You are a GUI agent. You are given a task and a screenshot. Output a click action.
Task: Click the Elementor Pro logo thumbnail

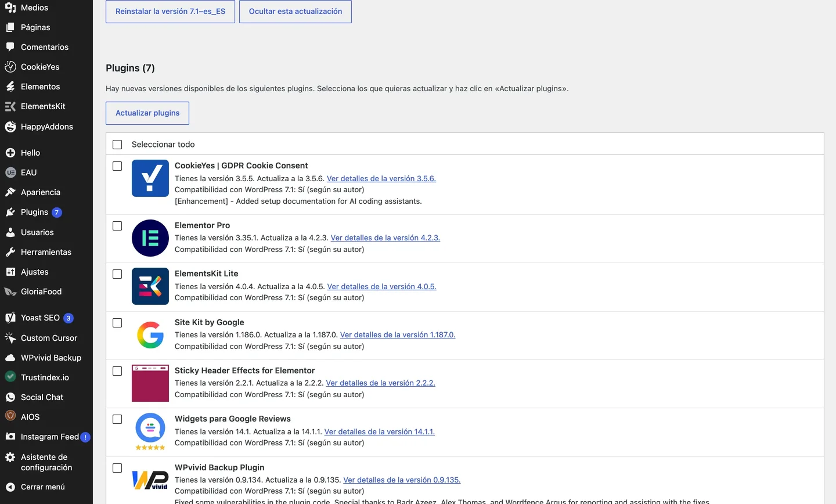[x=150, y=238]
